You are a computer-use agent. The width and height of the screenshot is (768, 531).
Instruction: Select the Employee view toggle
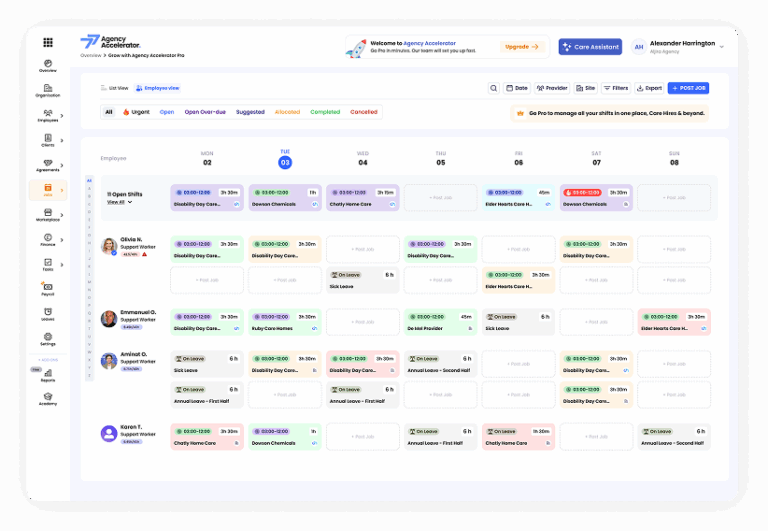pyautogui.click(x=158, y=88)
